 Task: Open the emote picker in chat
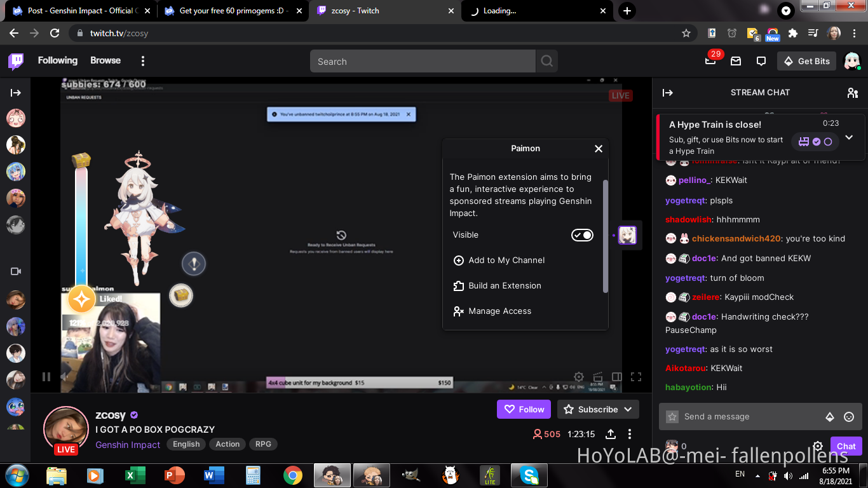pos(848,417)
